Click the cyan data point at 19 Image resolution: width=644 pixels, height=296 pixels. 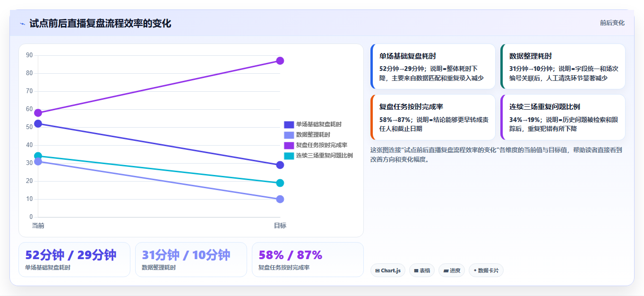280,183
